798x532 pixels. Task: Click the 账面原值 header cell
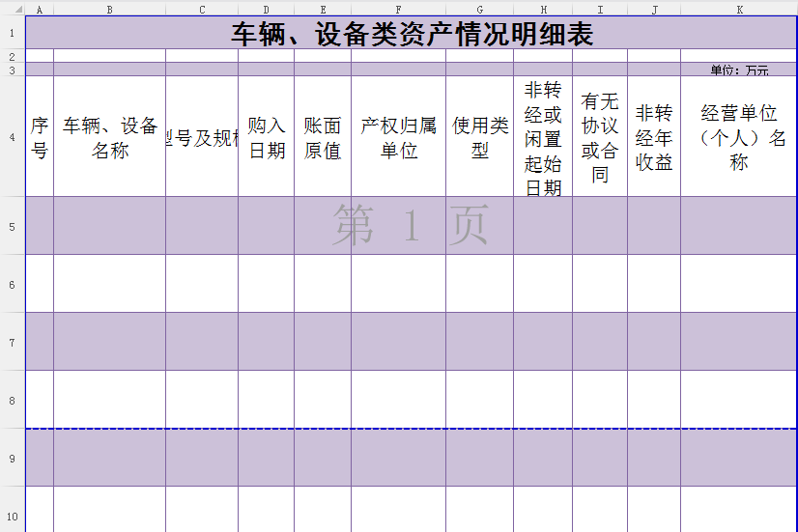click(323, 137)
